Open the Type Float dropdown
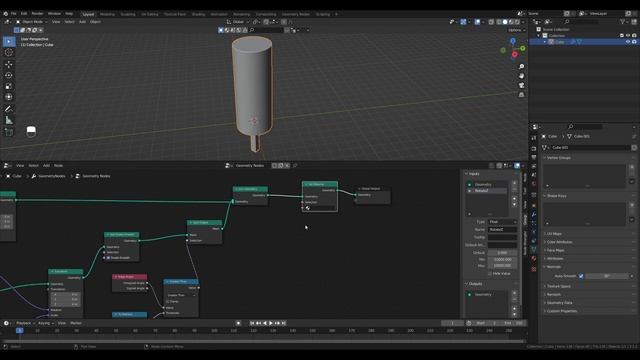The image size is (640, 360). click(x=502, y=222)
